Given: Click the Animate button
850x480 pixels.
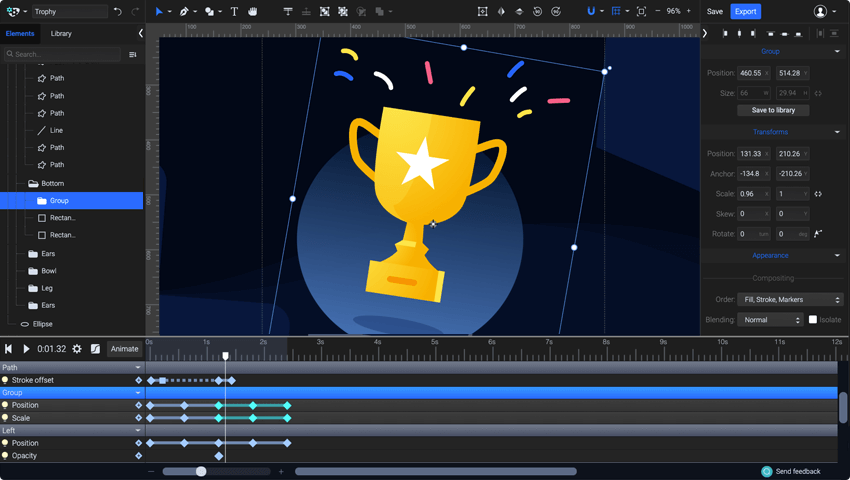Looking at the screenshot, I should coord(125,349).
